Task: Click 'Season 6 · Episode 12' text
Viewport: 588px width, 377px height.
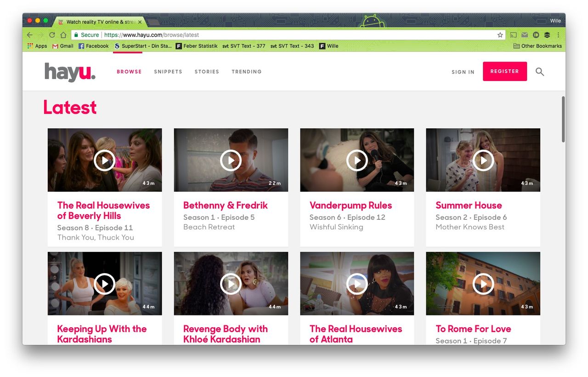Action: [347, 217]
